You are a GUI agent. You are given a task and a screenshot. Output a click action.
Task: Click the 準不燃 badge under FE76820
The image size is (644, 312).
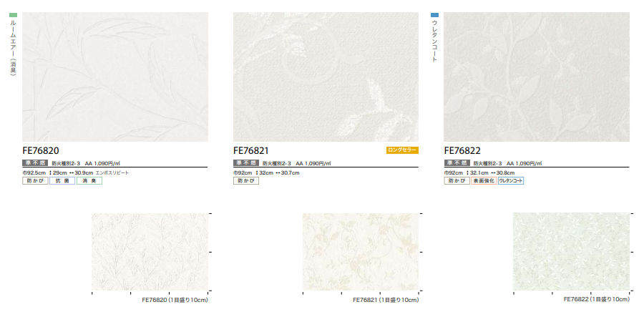(35, 163)
